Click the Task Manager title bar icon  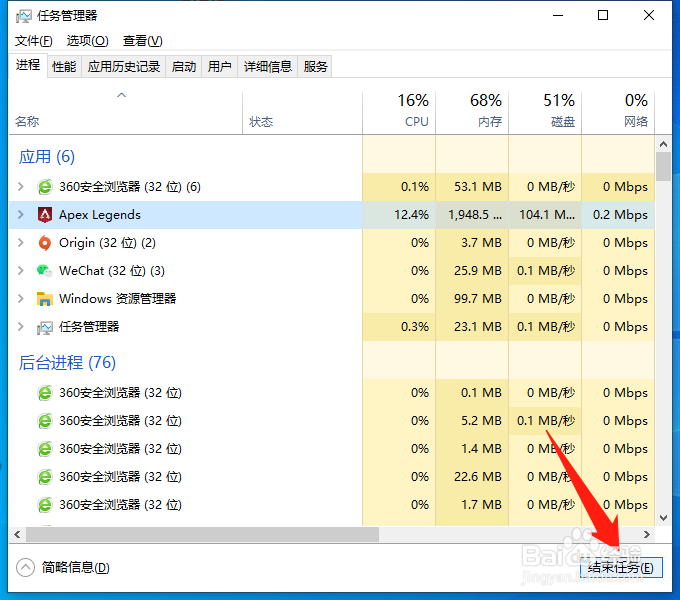point(23,16)
